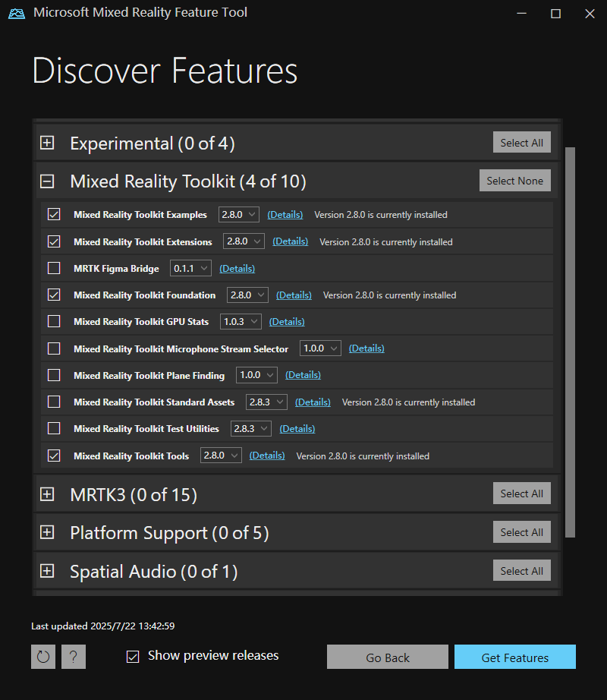
Task: Click Select All for MRTK3
Action: tap(522, 493)
